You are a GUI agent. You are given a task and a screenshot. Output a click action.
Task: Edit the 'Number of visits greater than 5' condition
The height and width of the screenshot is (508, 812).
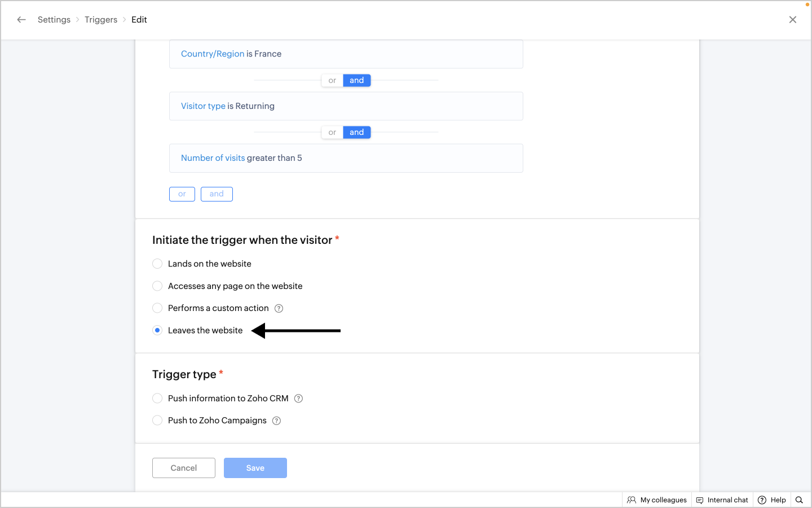pos(346,158)
